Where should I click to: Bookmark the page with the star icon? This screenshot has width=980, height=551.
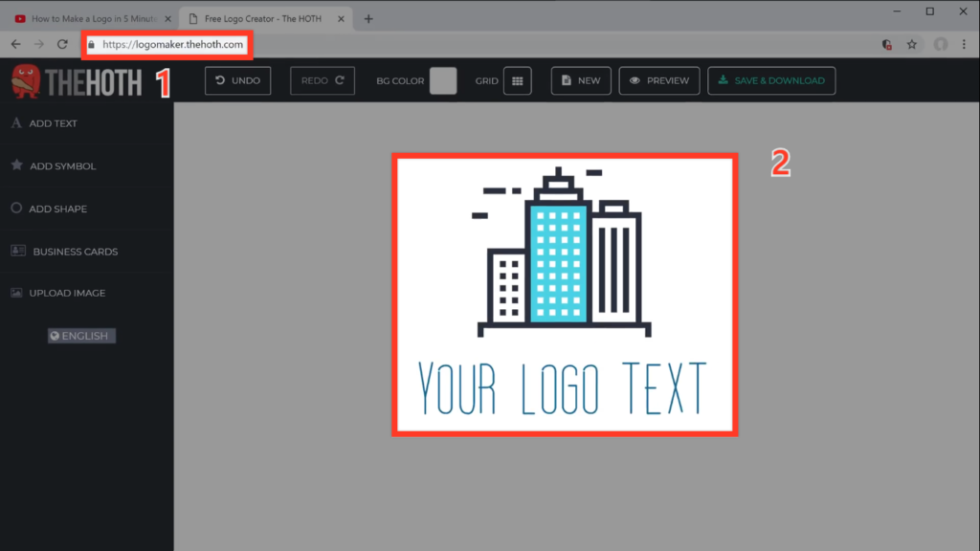(911, 43)
